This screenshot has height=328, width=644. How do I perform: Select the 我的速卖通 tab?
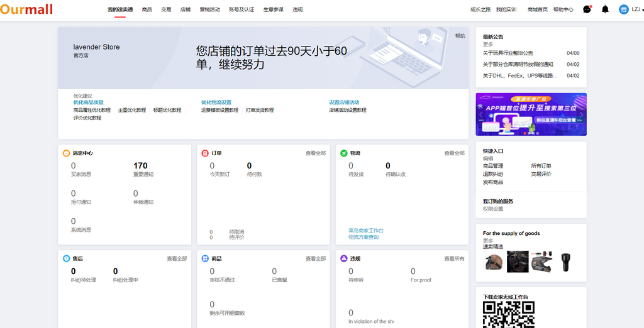point(120,9)
